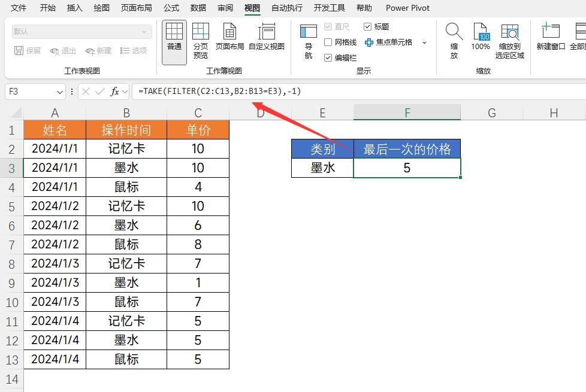This screenshot has height=392, width=586.
Task: Open the Help (帮助) tab
Action: [x=364, y=8]
